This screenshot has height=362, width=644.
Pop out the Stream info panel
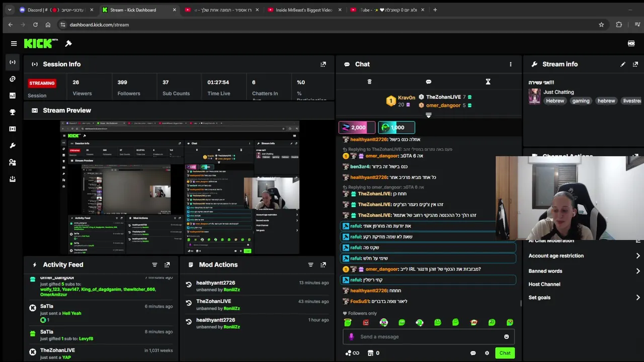click(635, 64)
